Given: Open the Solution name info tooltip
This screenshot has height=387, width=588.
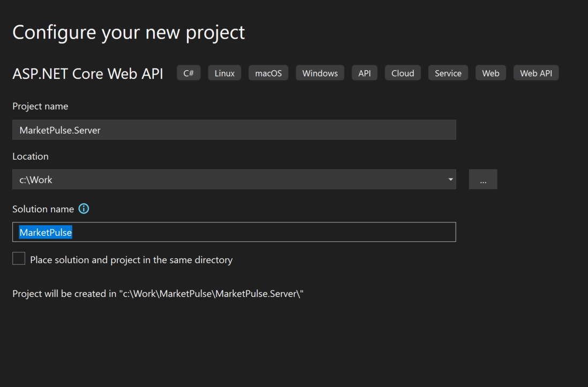Looking at the screenshot, I should pyautogui.click(x=84, y=209).
